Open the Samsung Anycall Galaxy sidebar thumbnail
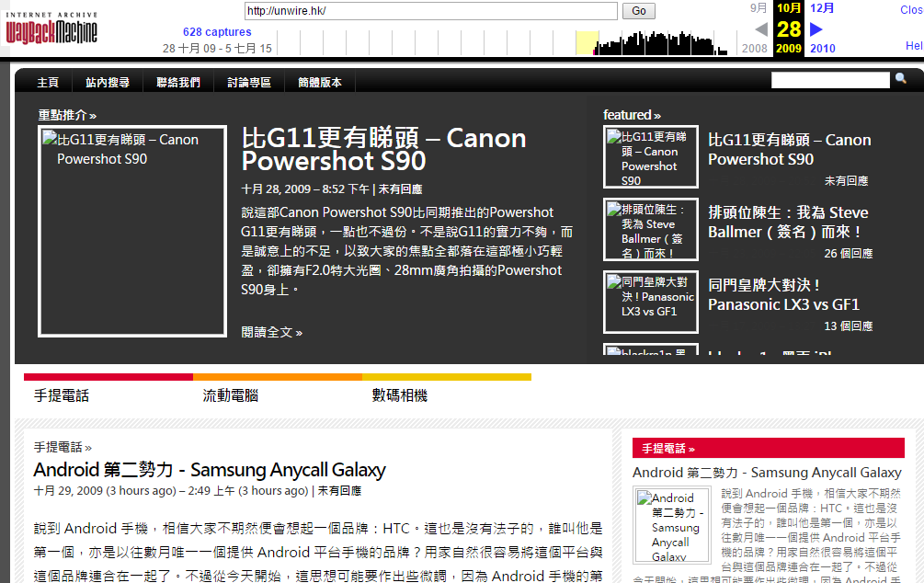The image size is (924, 583). click(672, 525)
